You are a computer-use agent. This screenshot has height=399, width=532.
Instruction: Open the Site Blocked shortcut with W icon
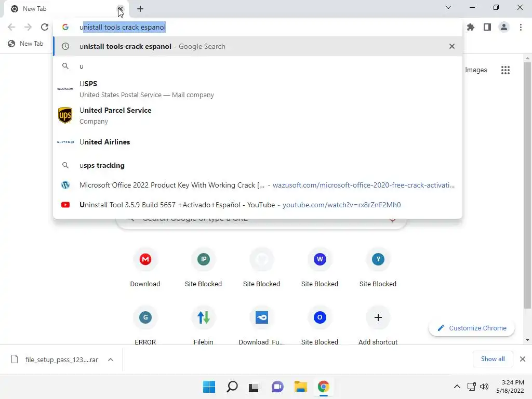[x=320, y=268]
